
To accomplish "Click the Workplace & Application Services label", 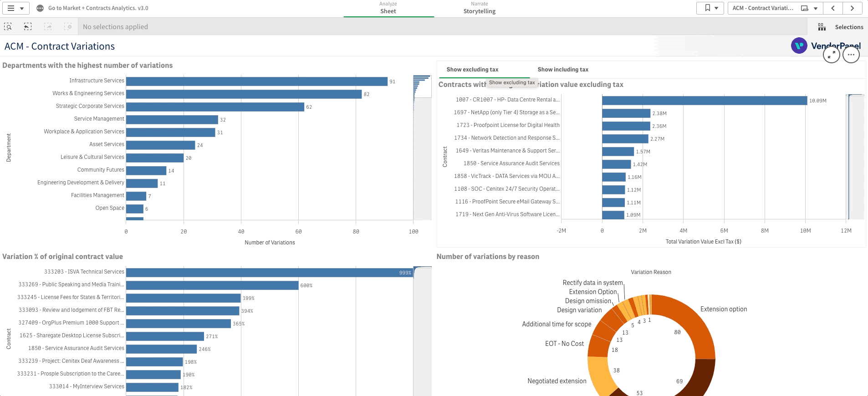I will click(x=84, y=132).
